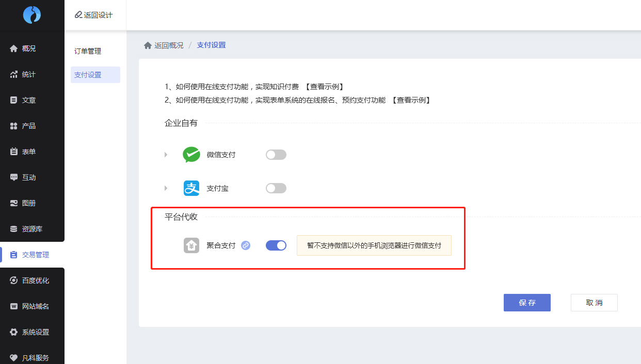This screenshot has height=364, width=641.
Task: Expand the 微信支付 settings arrow
Action: [167, 154]
